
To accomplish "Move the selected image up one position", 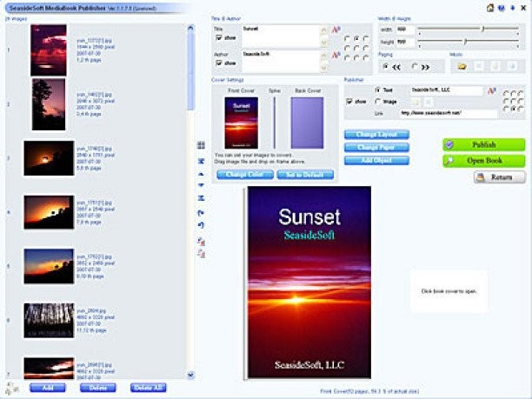I will click(x=201, y=174).
